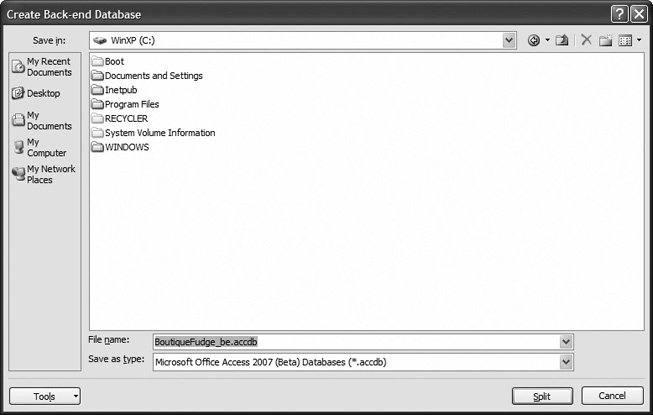This screenshot has width=653, height=415.
Task: Open My Recent Documents in the places bar
Action: (x=42, y=67)
